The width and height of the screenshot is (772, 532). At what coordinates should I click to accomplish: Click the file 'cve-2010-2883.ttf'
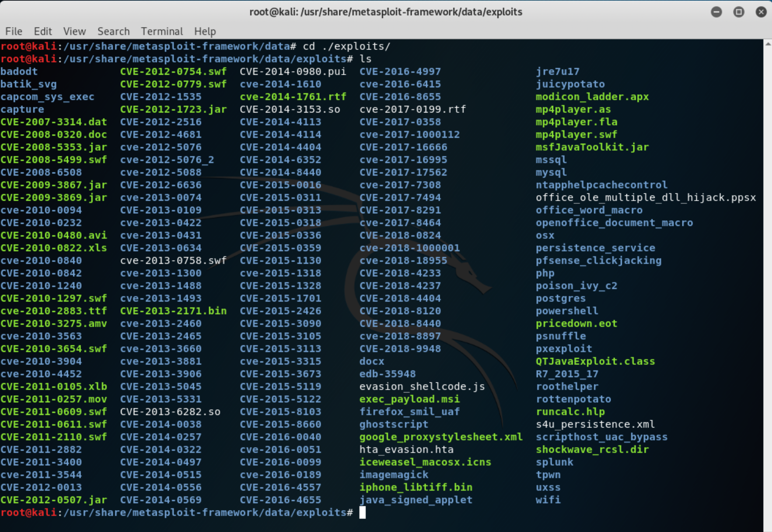click(54, 311)
